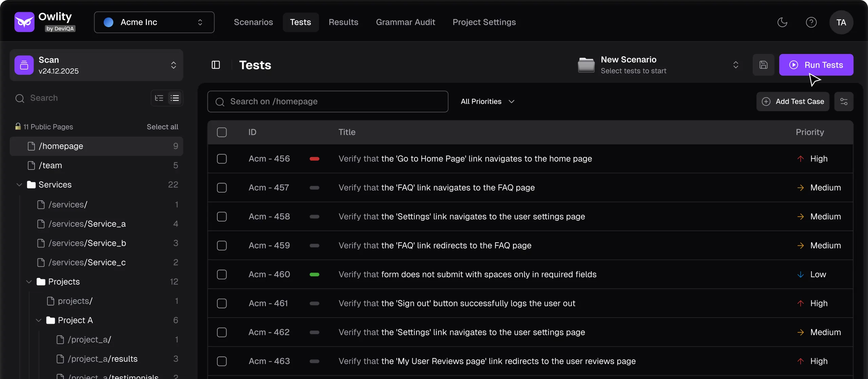This screenshot has height=379, width=868.
Task: Open the Scan version selector
Action: tap(97, 65)
